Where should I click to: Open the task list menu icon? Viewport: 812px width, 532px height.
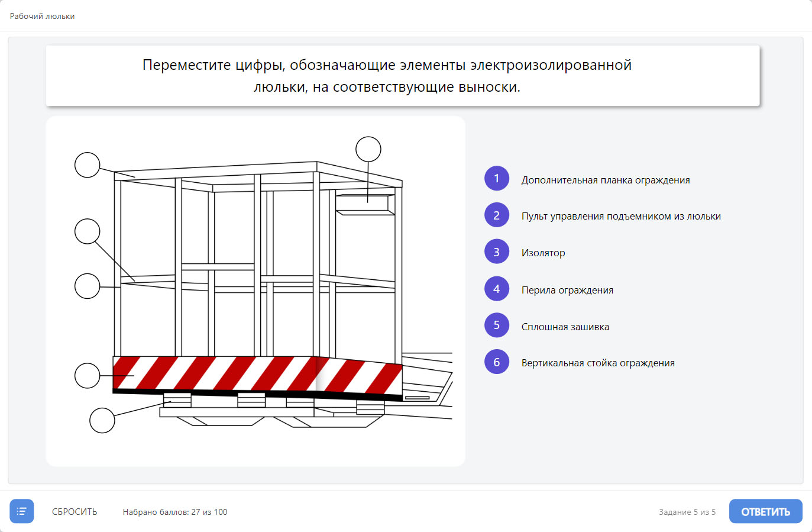point(22,511)
